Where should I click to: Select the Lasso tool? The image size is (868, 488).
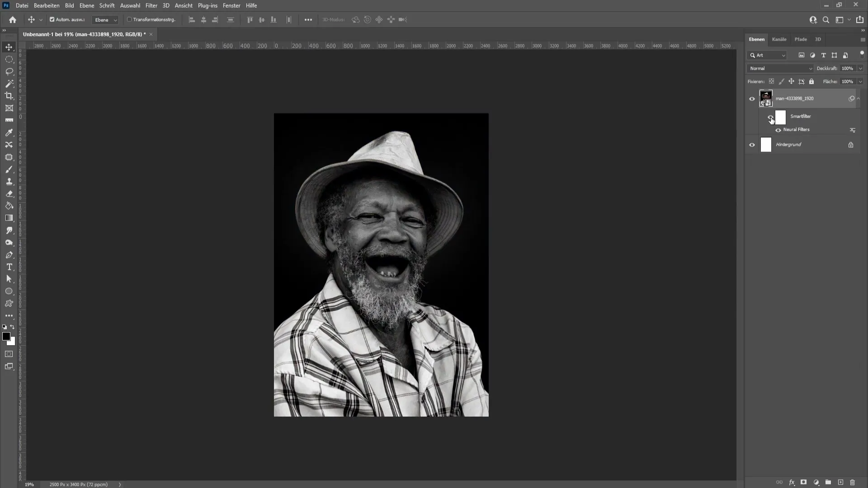9,71
